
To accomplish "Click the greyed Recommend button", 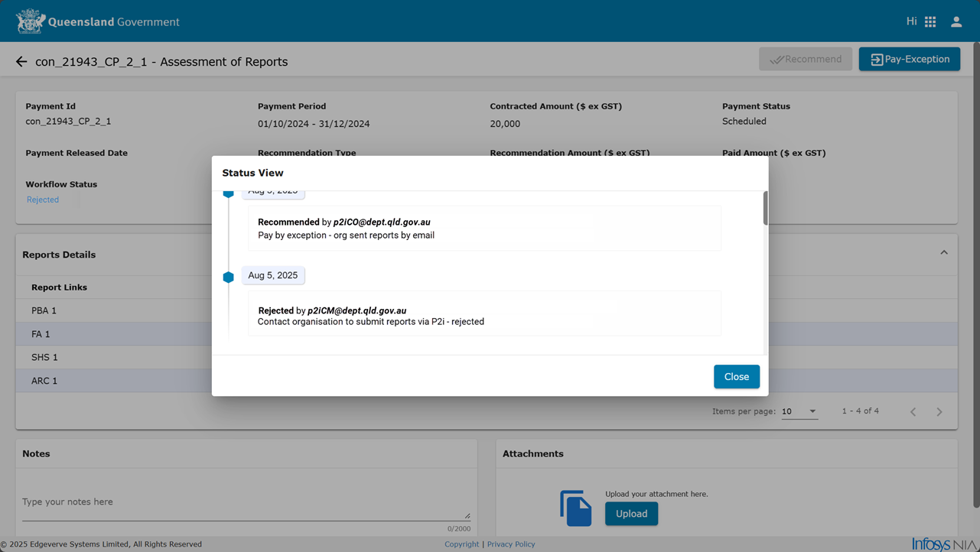I will (x=806, y=59).
